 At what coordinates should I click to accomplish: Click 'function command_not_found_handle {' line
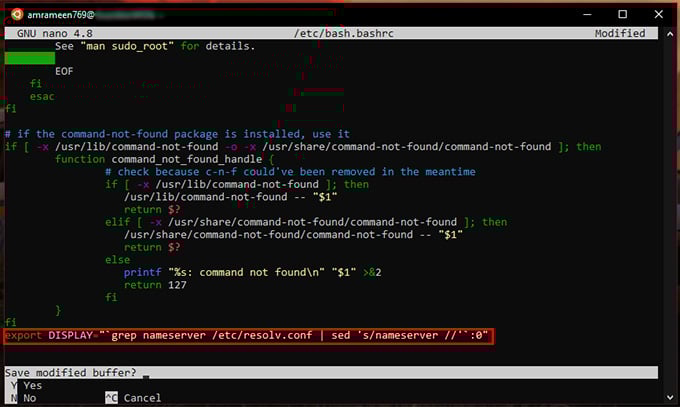tap(164, 159)
